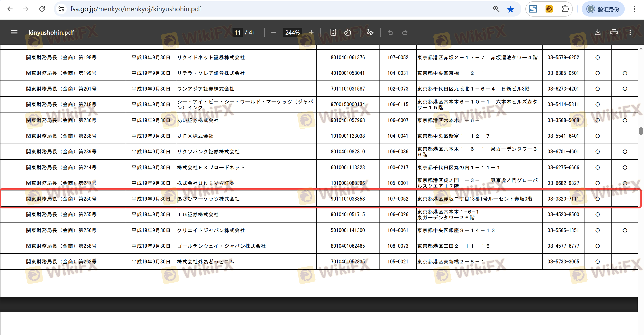The width and height of the screenshot is (644, 335).
Task: Click postal code 104-0031
Action: tap(398, 73)
